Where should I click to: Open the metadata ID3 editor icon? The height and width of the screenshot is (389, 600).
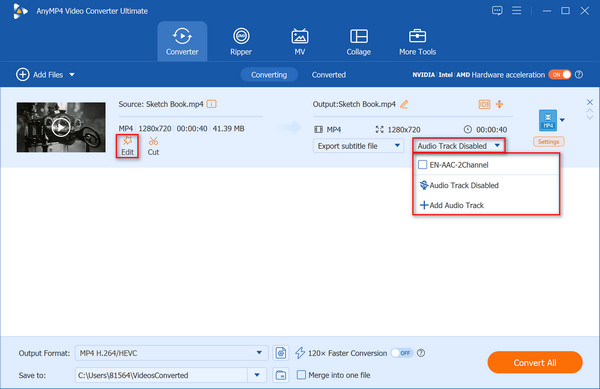click(x=484, y=104)
